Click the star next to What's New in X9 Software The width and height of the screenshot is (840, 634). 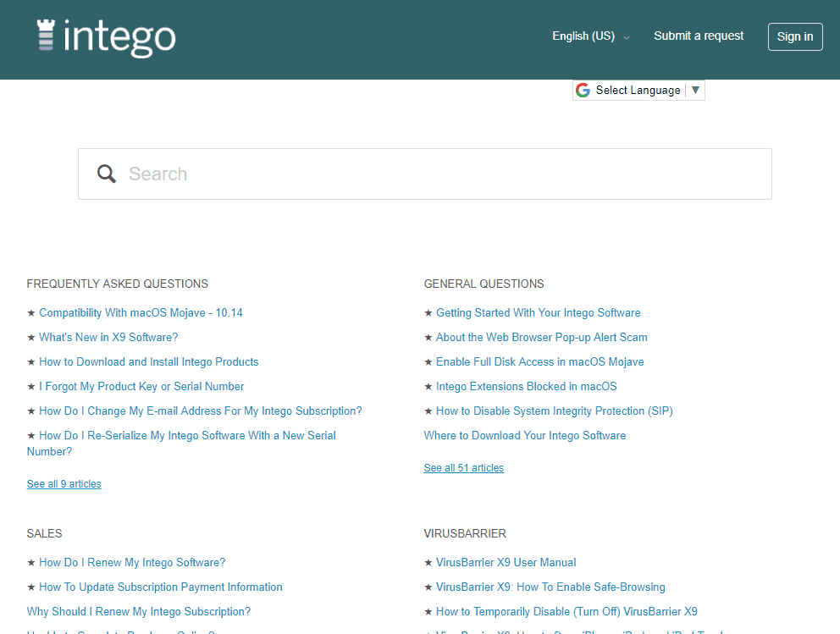31,337
